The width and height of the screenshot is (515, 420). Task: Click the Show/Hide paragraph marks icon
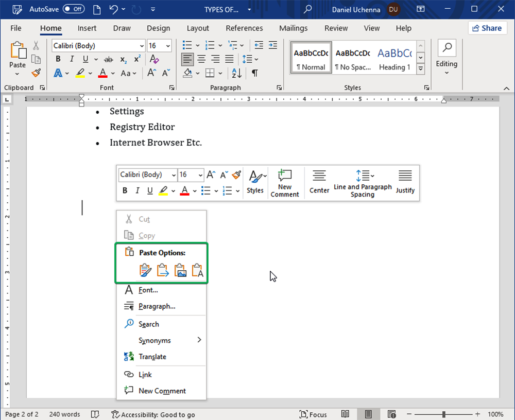click(x=254, y=73)
